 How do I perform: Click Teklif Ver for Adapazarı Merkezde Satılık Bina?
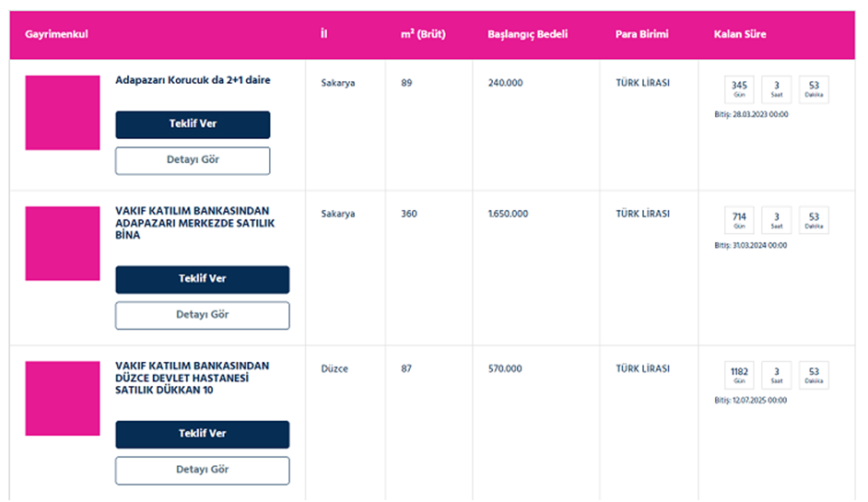coord(202,279)
